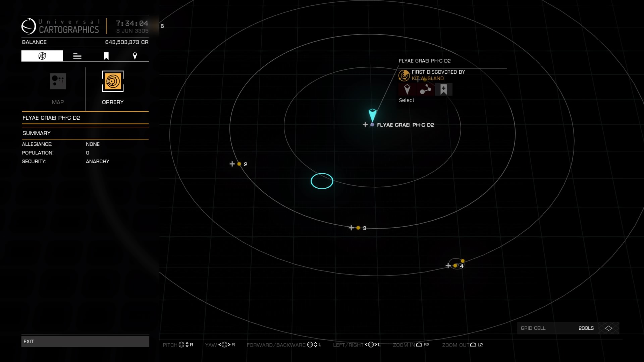644x362 pixels.
Task: Click the Zoom Out L2 hint
Action: coord(463,345)
